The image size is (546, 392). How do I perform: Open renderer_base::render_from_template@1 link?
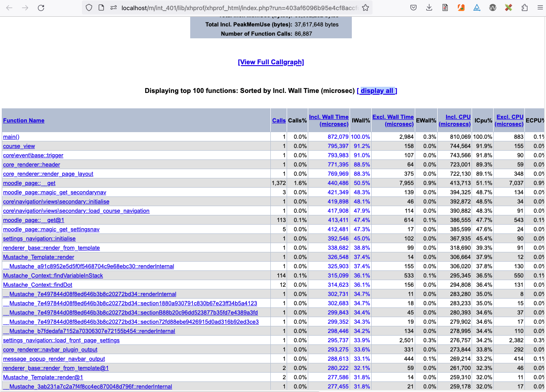tap(56, 368)
